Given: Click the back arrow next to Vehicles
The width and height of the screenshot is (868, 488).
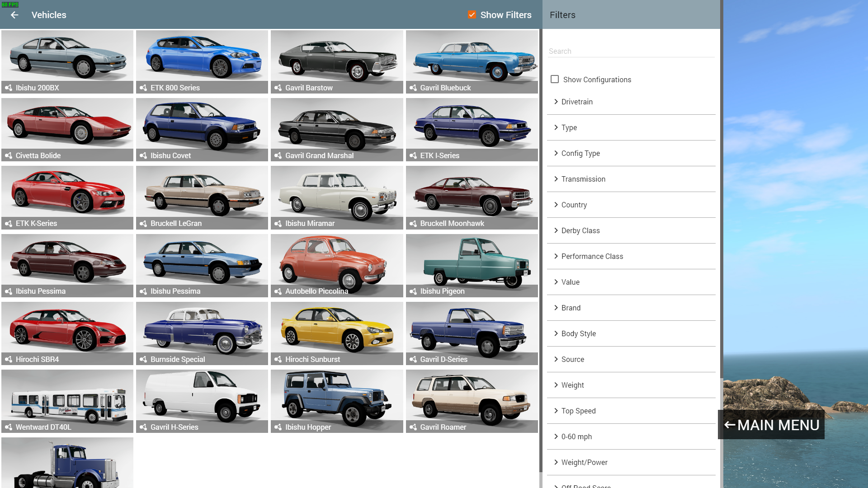Looking at the screenshot, I should (14, 15).
